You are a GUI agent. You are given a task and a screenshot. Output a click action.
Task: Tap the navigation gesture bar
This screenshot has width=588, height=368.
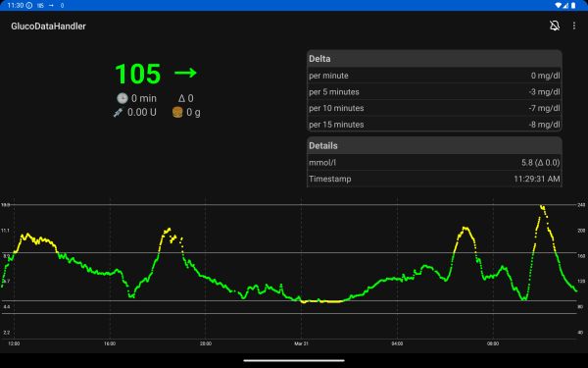click(294, 360)
